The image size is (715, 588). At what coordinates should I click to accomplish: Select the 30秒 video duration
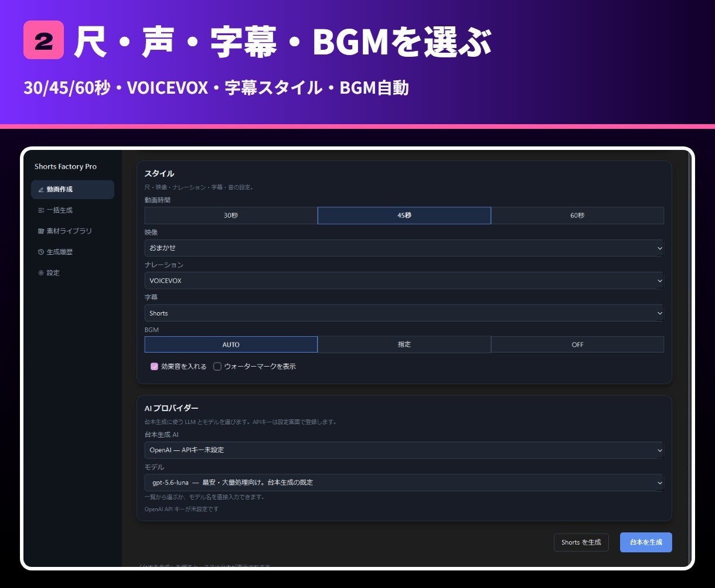point(231,216)
